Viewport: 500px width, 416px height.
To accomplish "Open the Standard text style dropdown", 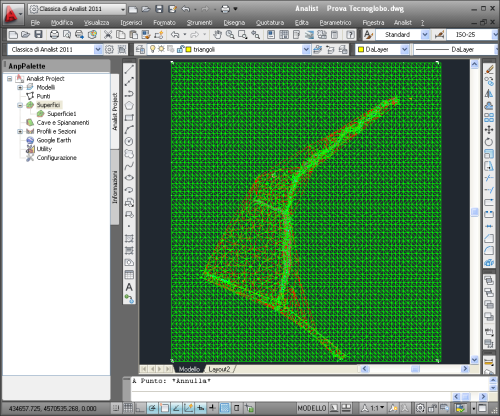I will point(425,34).
